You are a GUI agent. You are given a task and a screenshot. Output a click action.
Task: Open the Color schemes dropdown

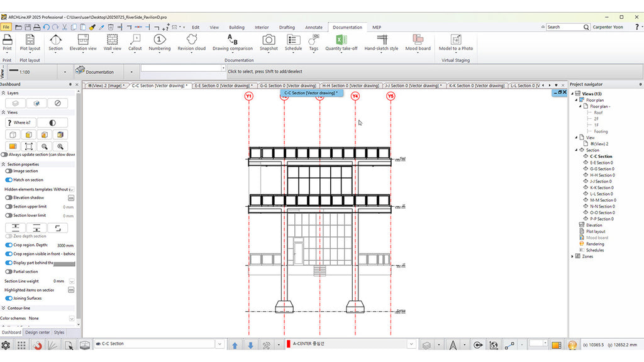(x=72, y=319)
